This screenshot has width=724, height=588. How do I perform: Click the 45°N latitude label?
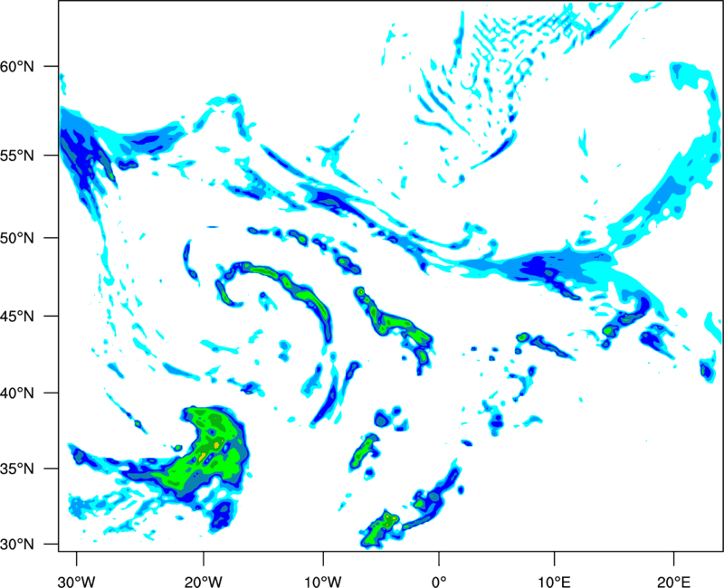[17, 317]
